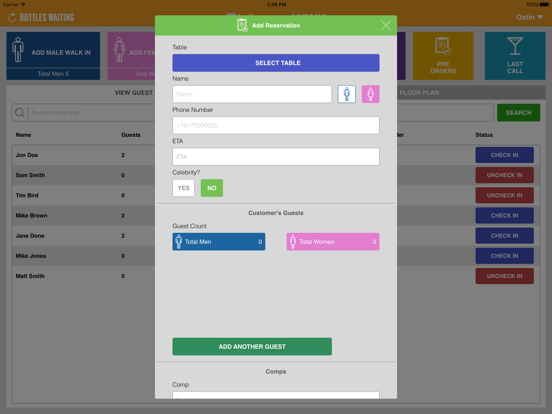This screenshot has width=552, height=414.
Task: Select the Jon Doe guest name
Action: click(27, 155)
